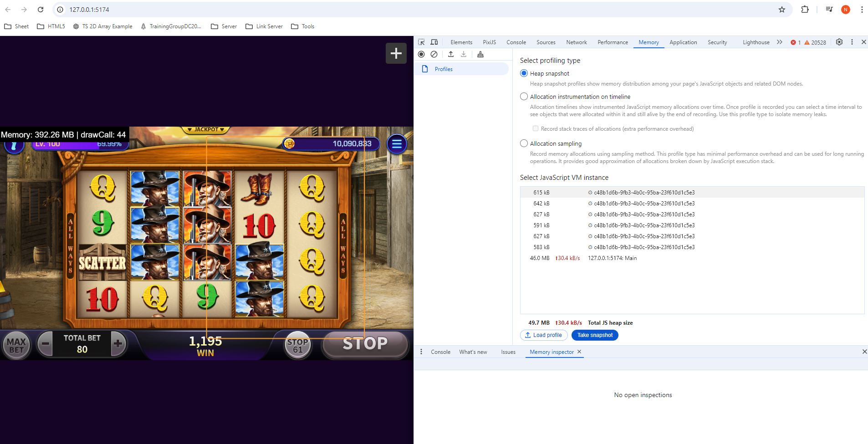Open the game hamburger menu button

pyautogui.click(x=397, y=144)
